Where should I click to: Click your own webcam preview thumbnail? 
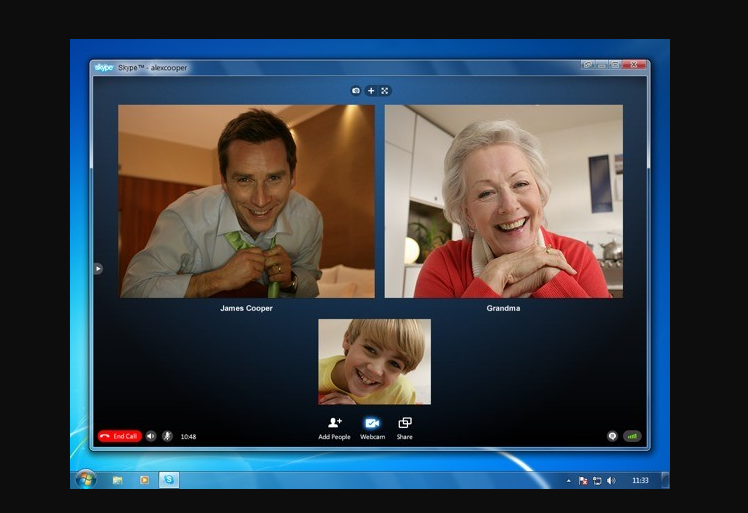pyautogui.click(x=374, y=362)
